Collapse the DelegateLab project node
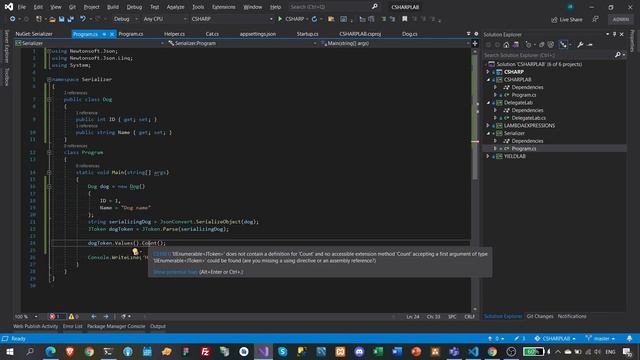 [488, 102]
